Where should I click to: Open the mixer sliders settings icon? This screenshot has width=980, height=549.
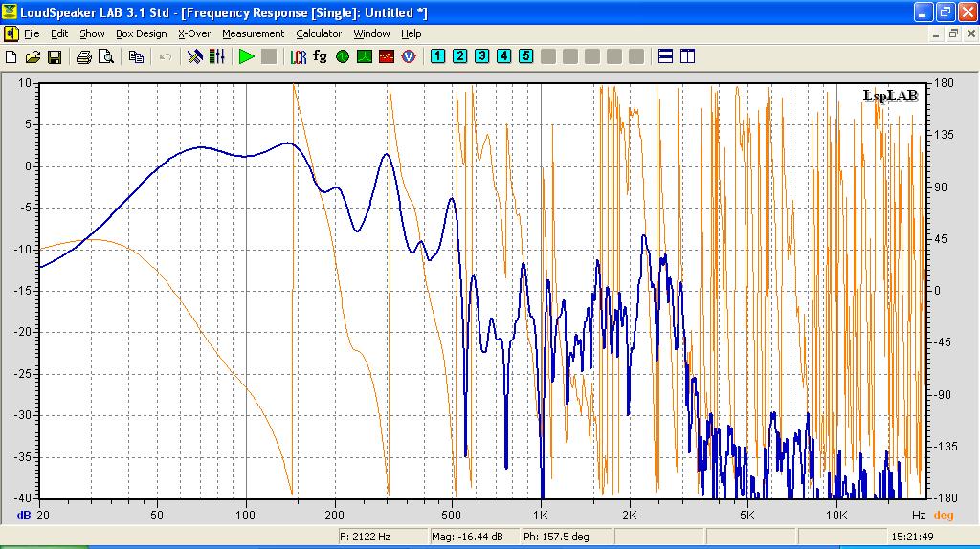point(217,56)
